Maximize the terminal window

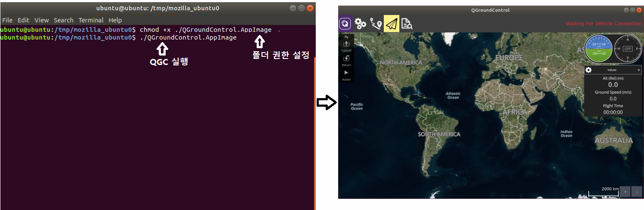tap(301, 8)
